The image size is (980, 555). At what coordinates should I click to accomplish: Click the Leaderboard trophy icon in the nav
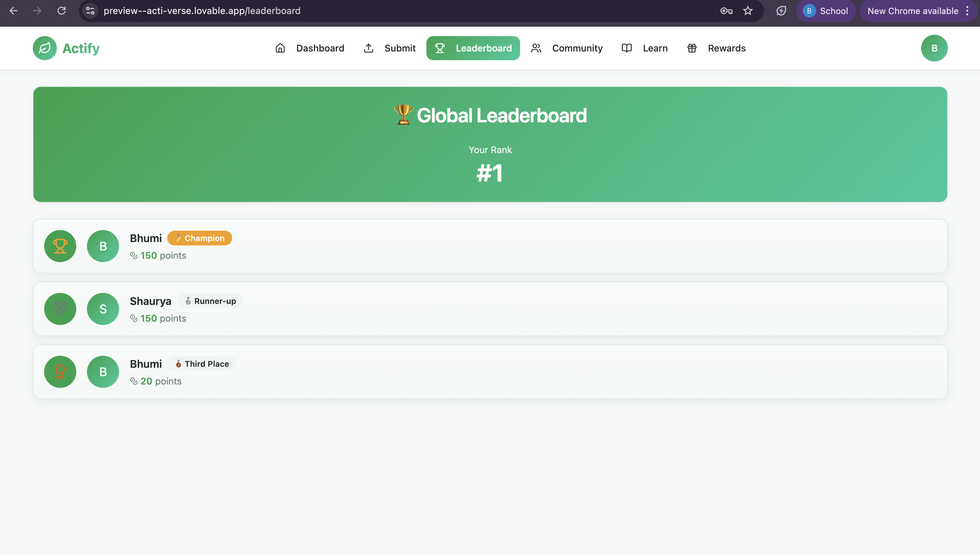click(x=440, y=48)
